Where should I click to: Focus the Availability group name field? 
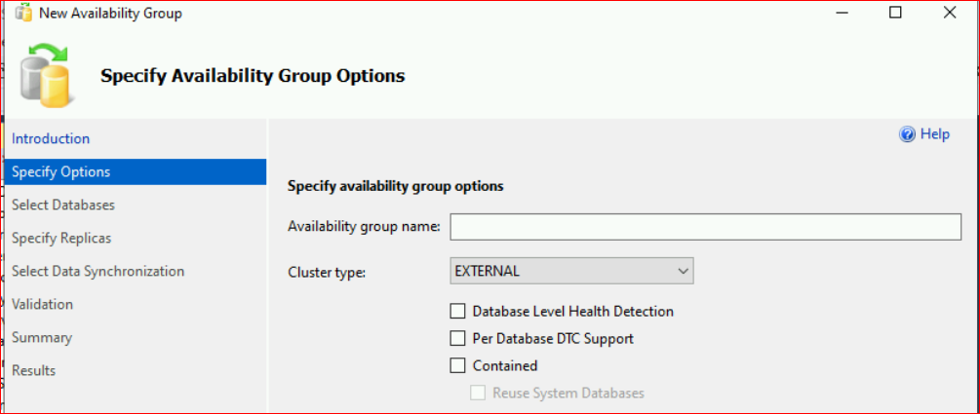(x=705, y=227)
